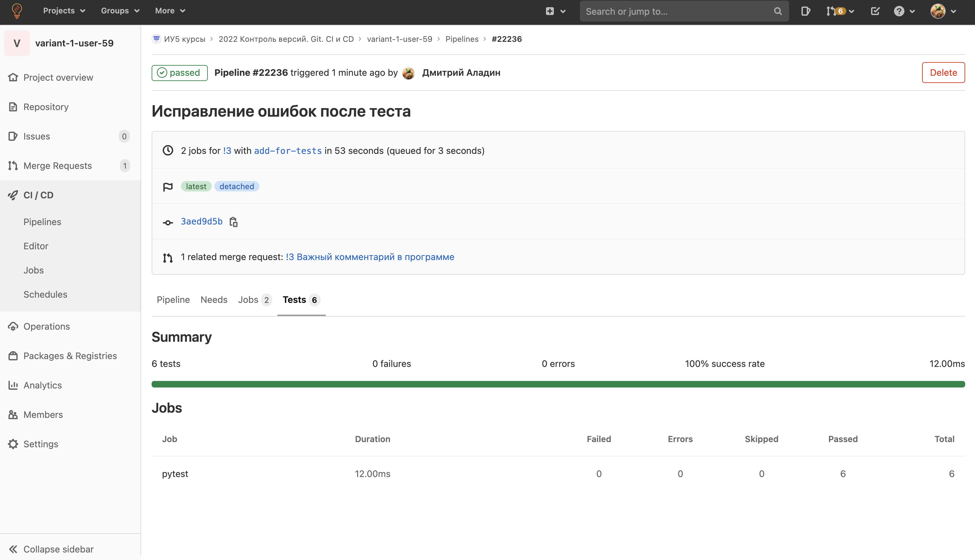
Task: Open the add-for-tests branch link
Action: click(288, 150)
